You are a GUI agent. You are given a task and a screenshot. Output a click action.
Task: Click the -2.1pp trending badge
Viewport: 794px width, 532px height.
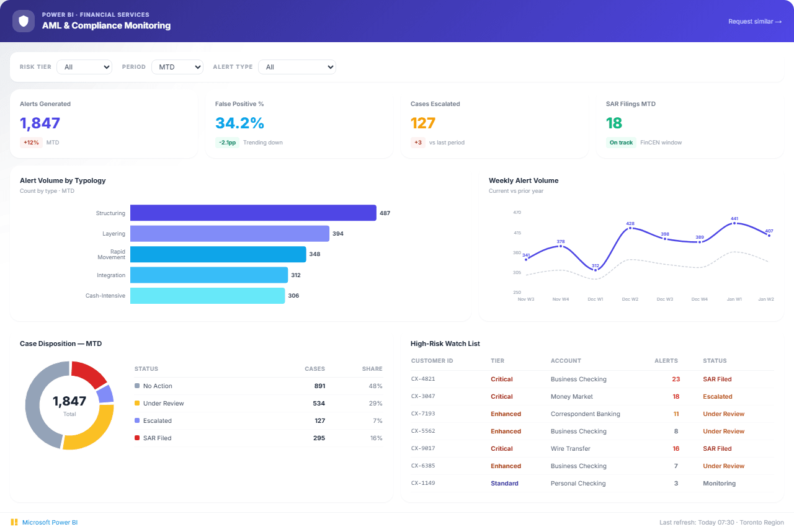click(x=227, y=143)
